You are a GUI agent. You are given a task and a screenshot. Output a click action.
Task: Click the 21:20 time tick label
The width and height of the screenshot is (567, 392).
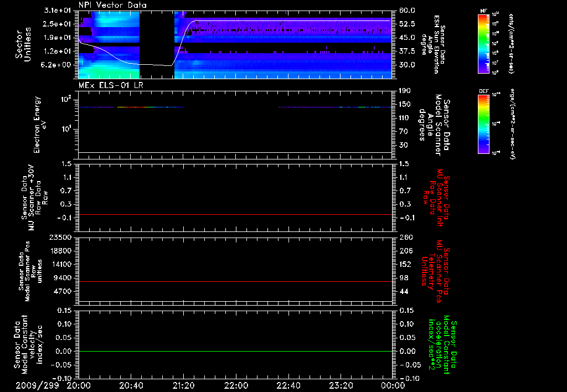tap(183, 385)
